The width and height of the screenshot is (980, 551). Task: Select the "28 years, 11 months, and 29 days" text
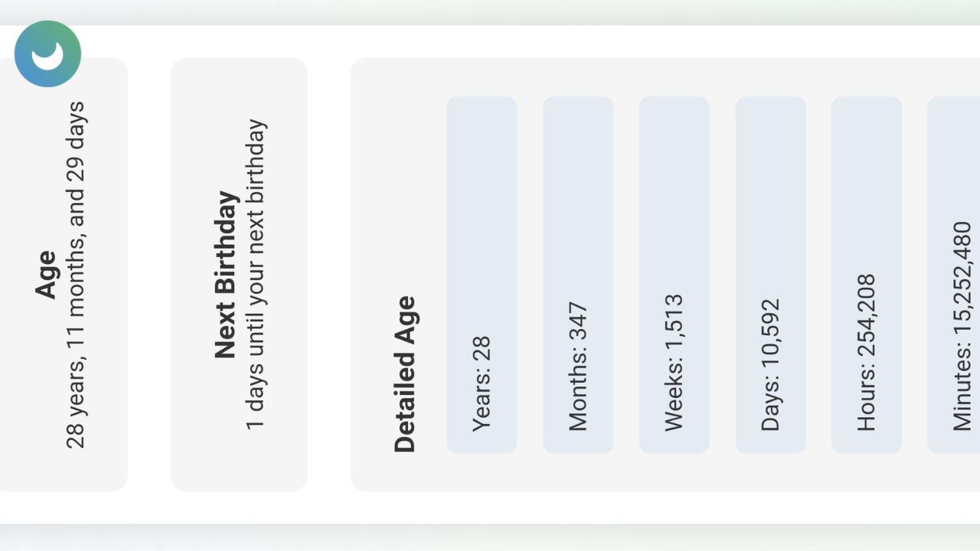[x=75, y=274]
